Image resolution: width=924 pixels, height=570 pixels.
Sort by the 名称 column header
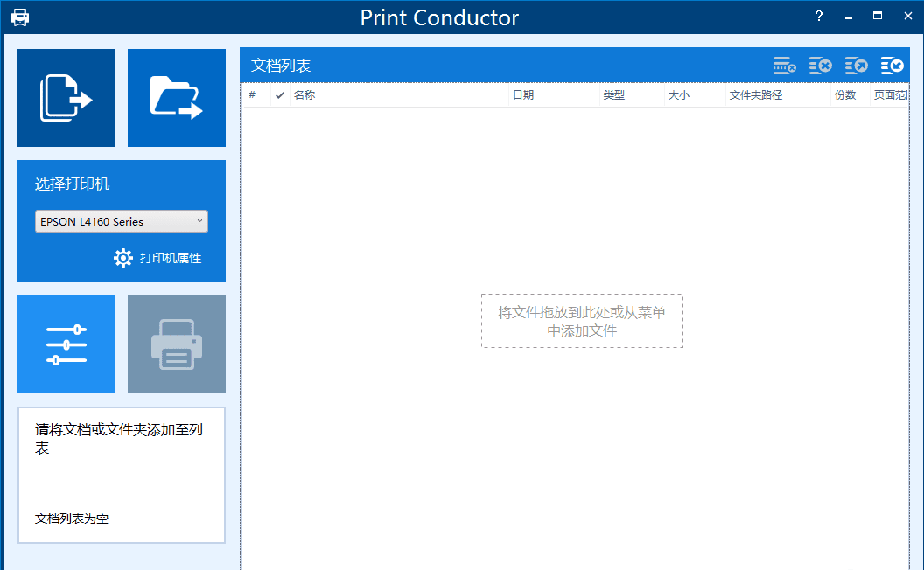pyautogui.click(x=399, y=94)
